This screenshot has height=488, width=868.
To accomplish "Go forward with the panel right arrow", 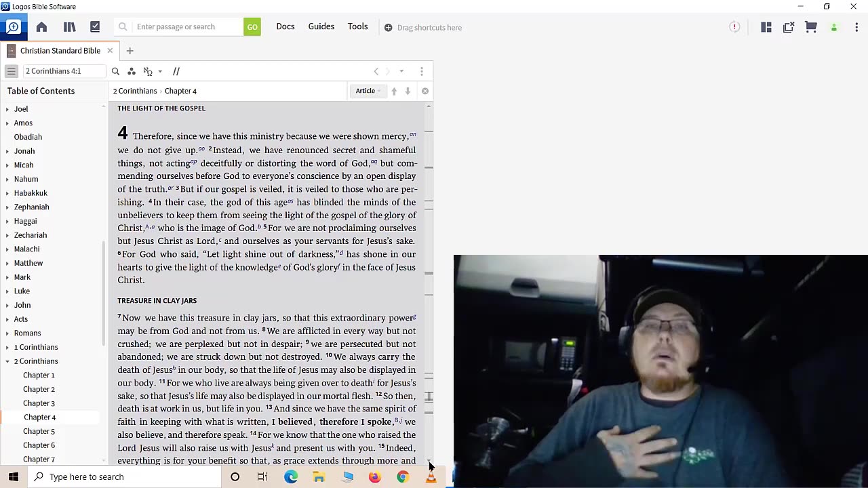I will coord(388,71).
